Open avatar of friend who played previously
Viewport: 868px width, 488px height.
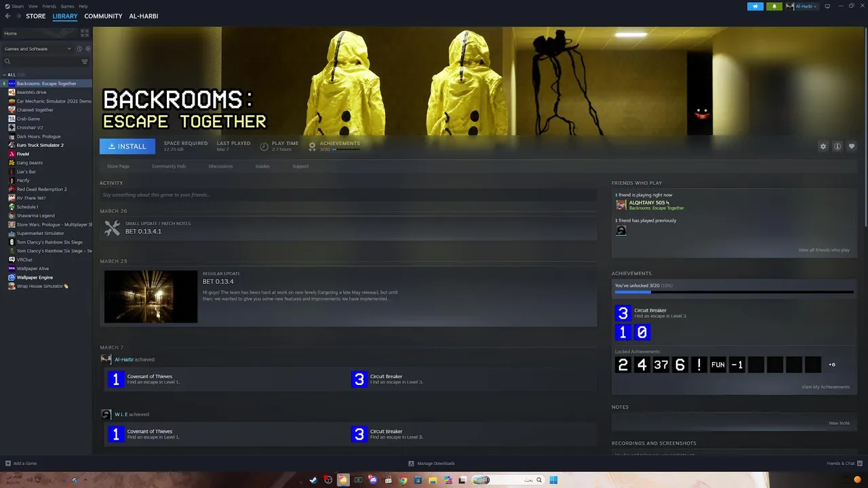pos(621,230)
